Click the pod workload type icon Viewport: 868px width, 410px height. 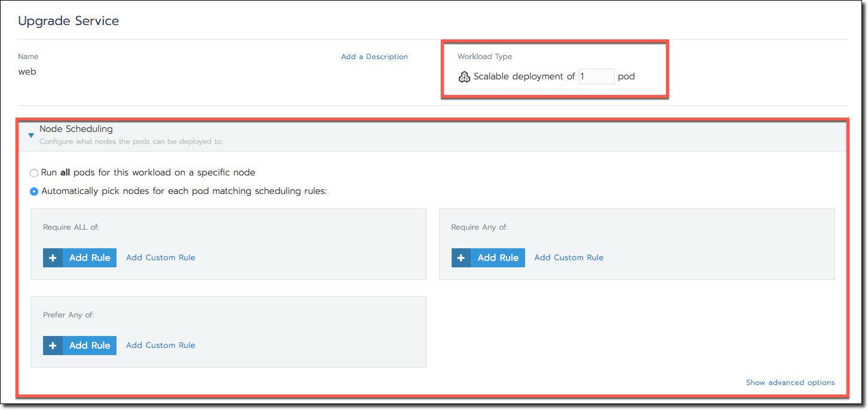(464, 76)
